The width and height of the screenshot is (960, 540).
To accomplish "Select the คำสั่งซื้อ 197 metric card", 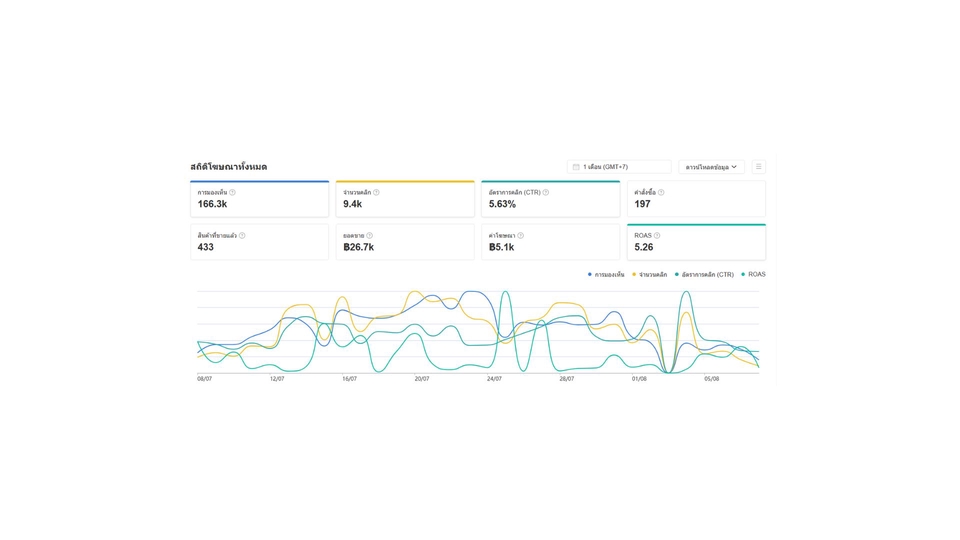I will coord(696,199).
